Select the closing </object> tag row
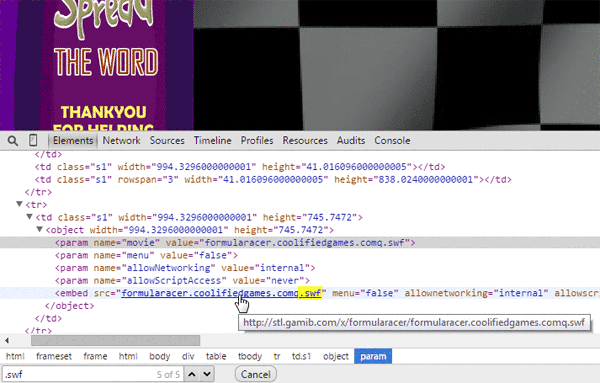600x383 pixels. pos(69,306)
